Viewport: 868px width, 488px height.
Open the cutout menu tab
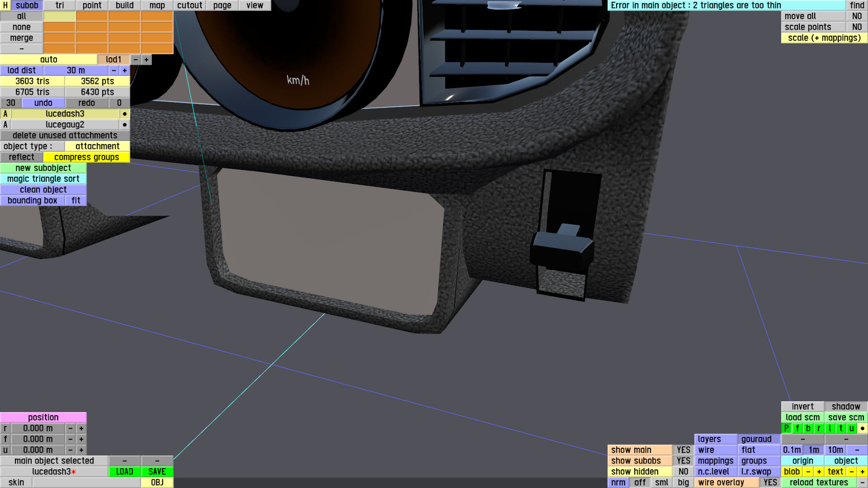click(189, 5)
